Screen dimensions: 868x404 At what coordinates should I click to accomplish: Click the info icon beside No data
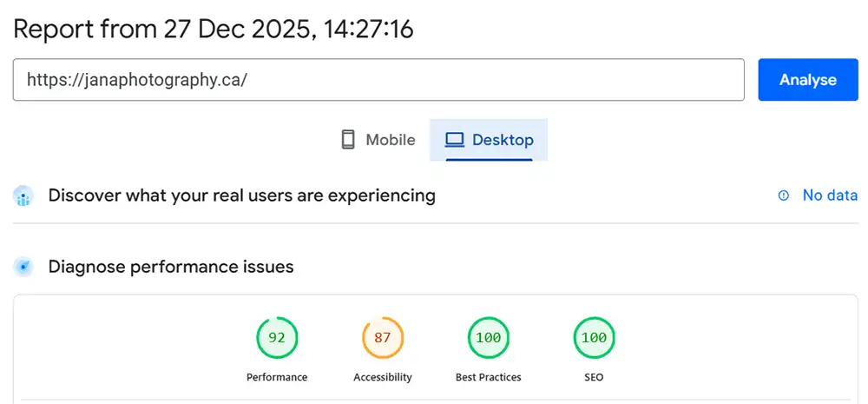tap(784, 195)
